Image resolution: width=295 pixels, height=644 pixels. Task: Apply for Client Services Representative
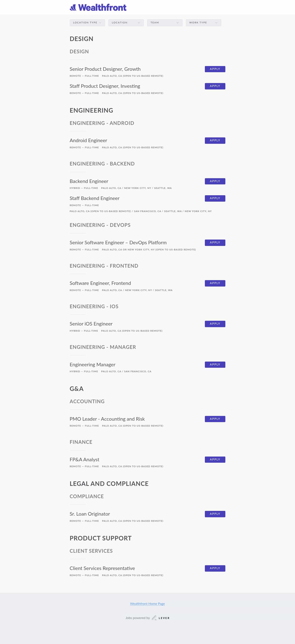click(215, 568)
